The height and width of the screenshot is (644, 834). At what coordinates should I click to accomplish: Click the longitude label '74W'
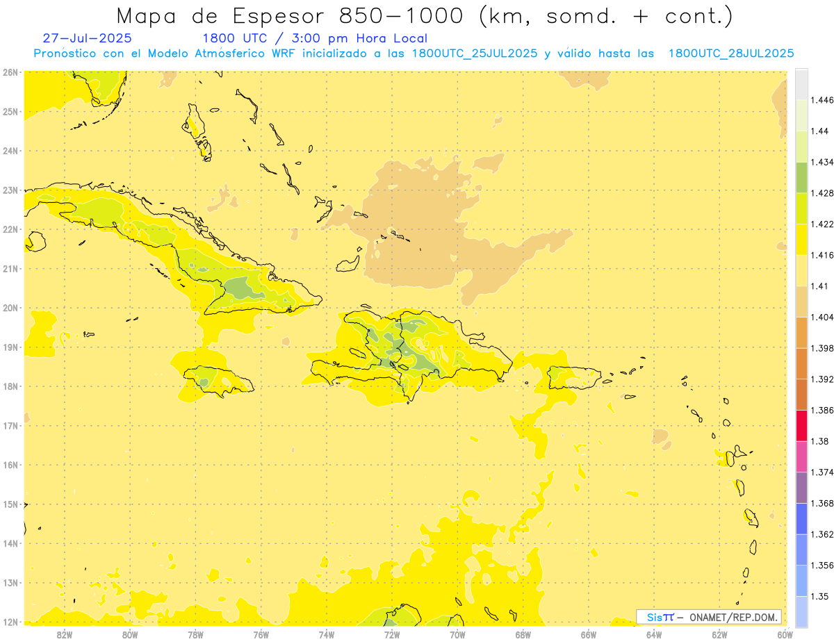point(326,634)
